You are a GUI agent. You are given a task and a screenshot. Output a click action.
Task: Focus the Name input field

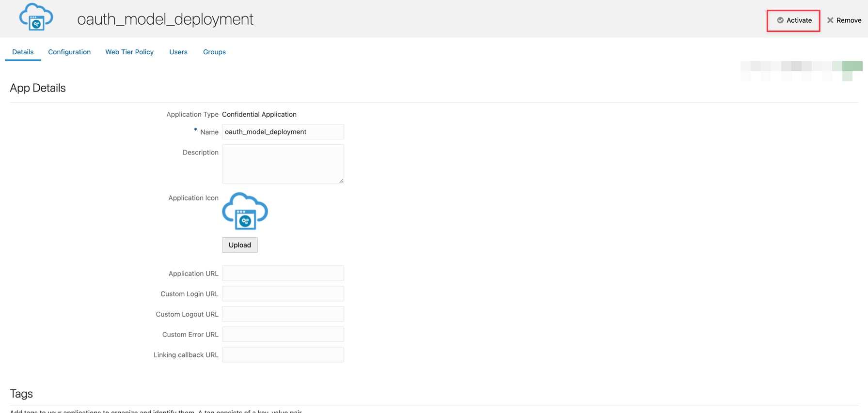283,132
